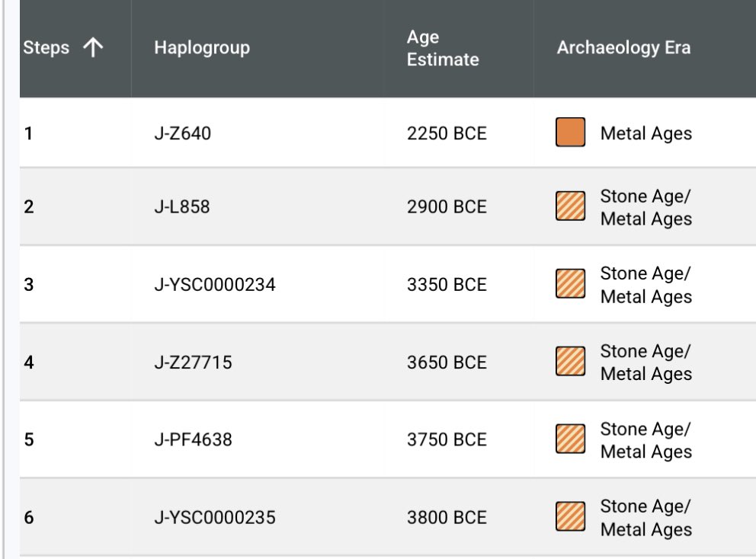Open haplogroup J-Z640
756x559 pixels.
click(182, 134)
